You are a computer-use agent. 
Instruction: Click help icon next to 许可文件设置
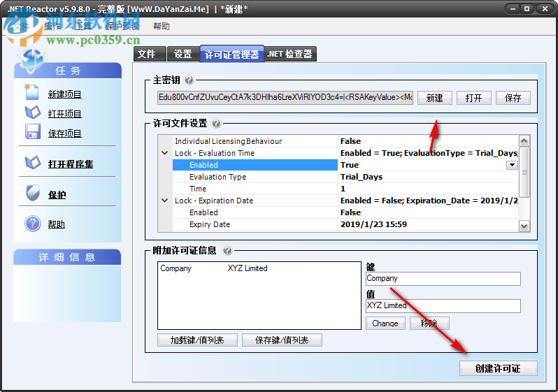(x=216, y=124)
